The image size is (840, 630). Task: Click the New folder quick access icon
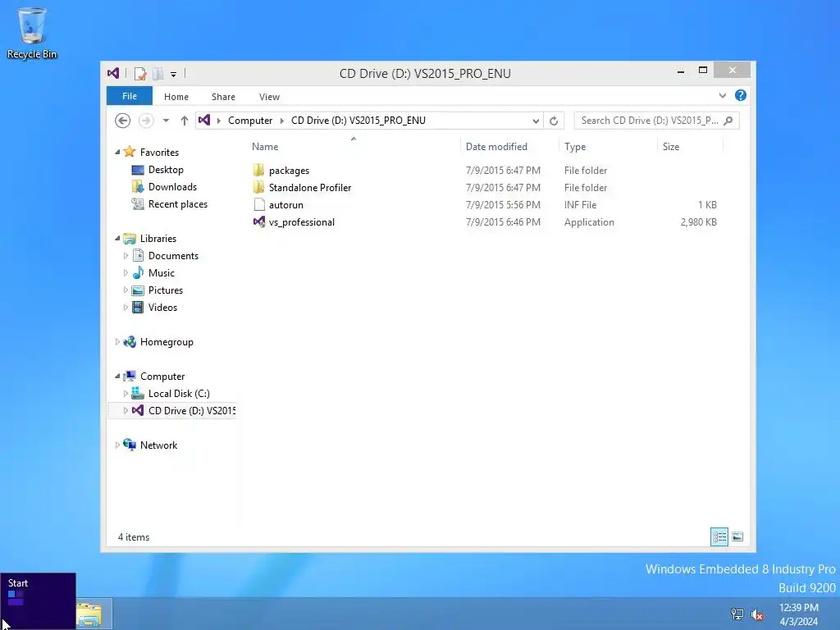pyautogui.click(x=158, y=74)
